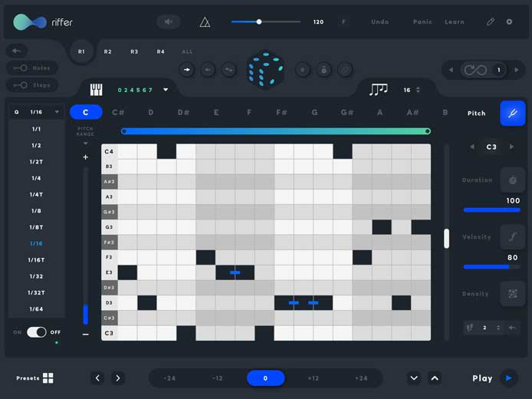Shift notes down with chevron
Screen dimensions: 532x399
point(414,378)
